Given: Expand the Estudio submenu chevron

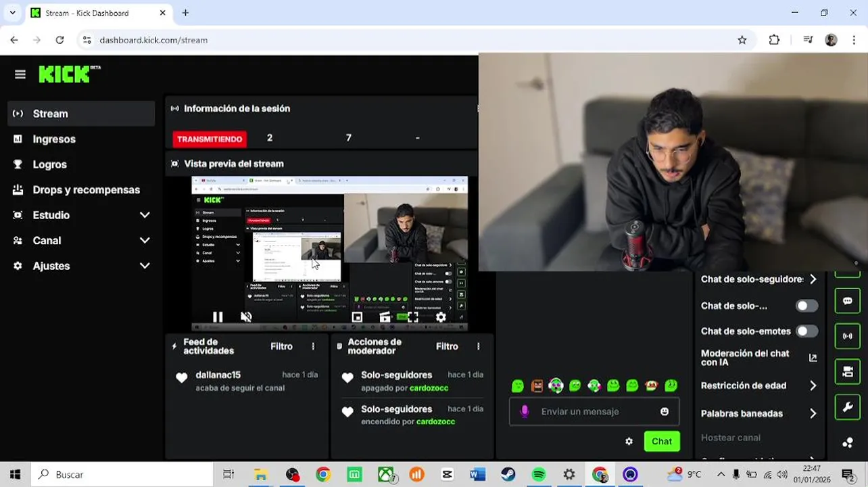Looking at the screenshot, I should pyautogui.click(x=145, y=215).
